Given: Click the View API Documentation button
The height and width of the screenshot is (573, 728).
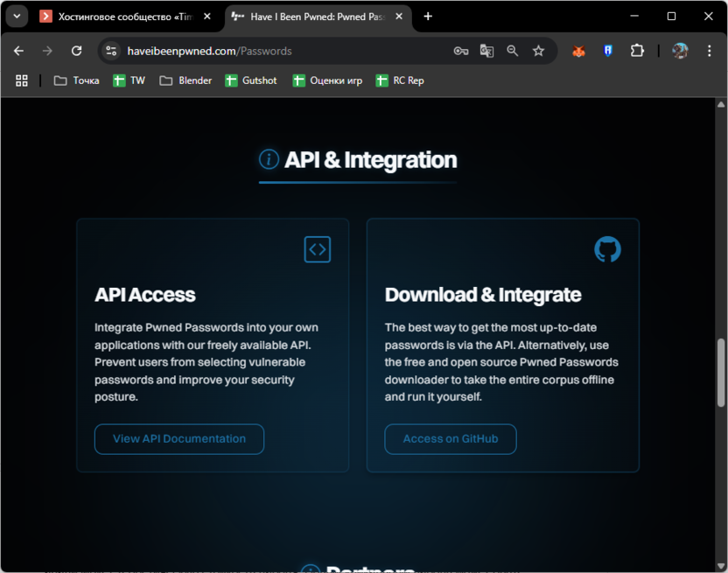Looking at the screenshot, I should pyautogui.click(x=179, y=439).
